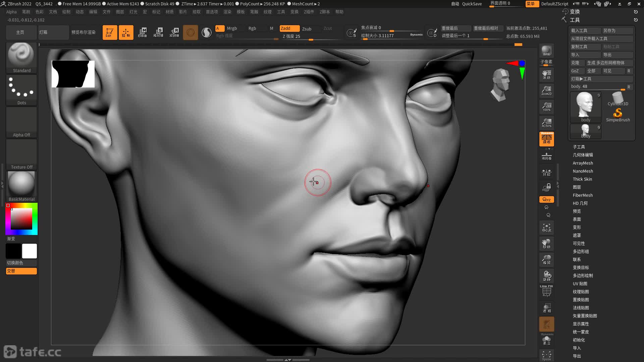Expand the 子工具 (SubTool) section

(x=579, y=147)
